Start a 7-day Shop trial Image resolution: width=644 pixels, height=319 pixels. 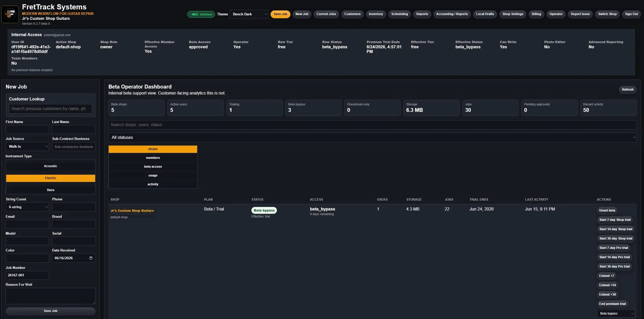(615, 220)
